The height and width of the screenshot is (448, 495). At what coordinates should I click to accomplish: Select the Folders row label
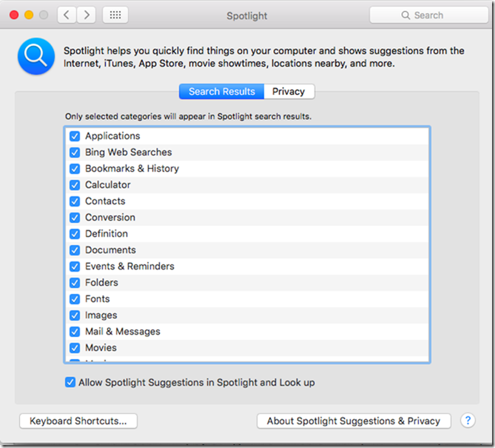(x=101, y=282)
